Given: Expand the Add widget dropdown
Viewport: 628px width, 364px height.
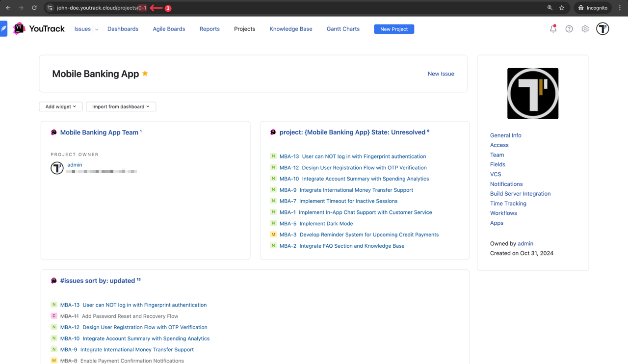Looking at the screenshot, I should 61,106.
